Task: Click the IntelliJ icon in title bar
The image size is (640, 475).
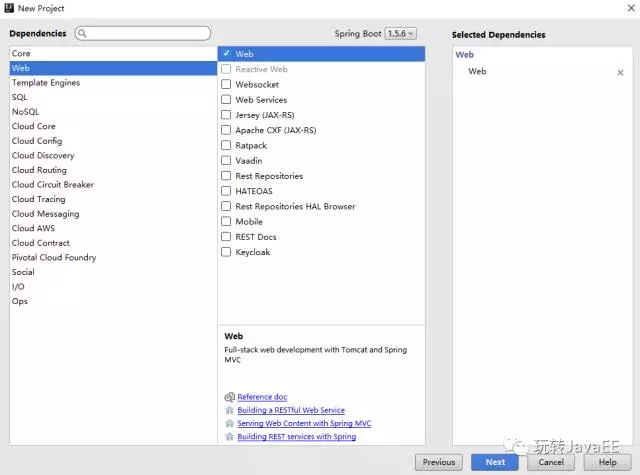Action: point(9,8)
